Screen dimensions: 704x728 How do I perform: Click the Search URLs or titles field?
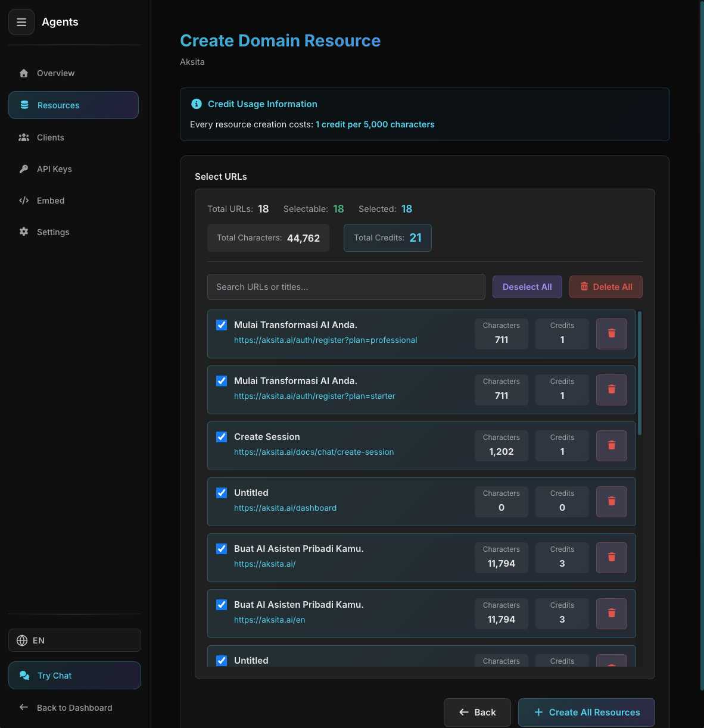(x=346, y=286)
